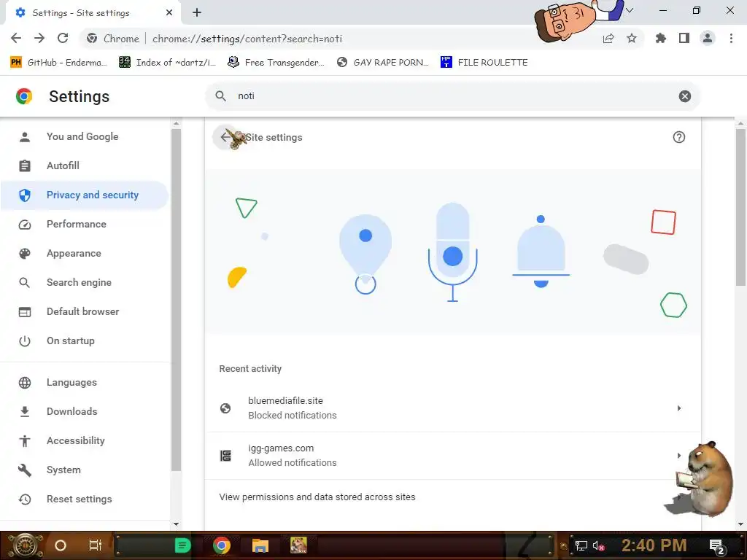Open a new browser tab
Image resolution: width=747 pixels, height=560 pixels.
[197, 13]
